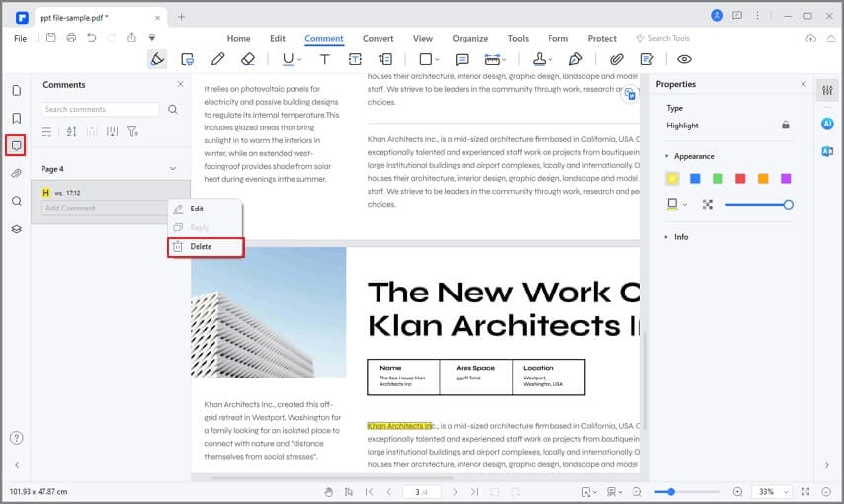Open the Bookmarks sidebar panel
844x504 pixels.
pos(17,118)
